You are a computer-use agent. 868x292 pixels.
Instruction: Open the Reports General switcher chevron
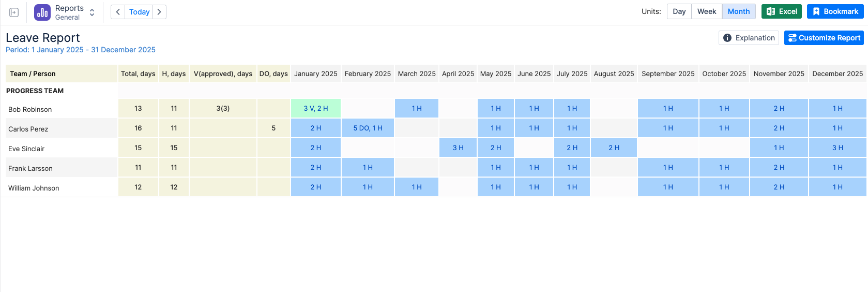(x=92, y=12)
